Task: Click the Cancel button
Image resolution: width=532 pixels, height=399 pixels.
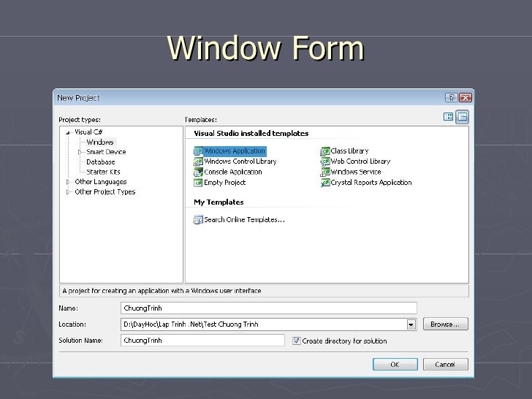Action: click(x=445, y=365)
